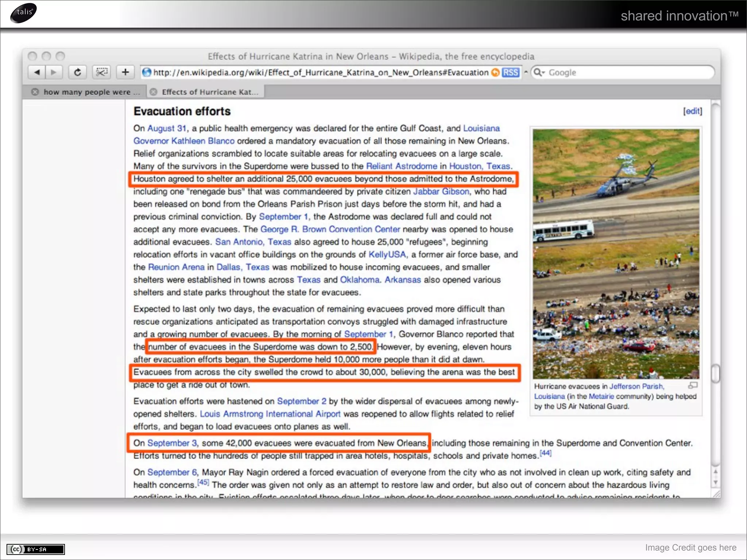Image resolution: width=747 pixels, height=560 pixels.
Task: Open Louis Armstrong International Airport link
Action: coord(270,414)
